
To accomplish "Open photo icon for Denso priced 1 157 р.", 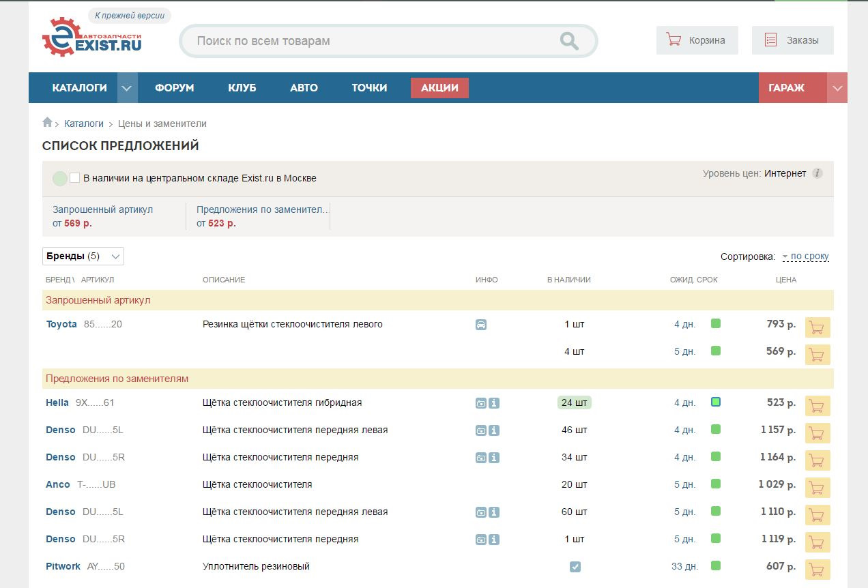I will [481, 430].
